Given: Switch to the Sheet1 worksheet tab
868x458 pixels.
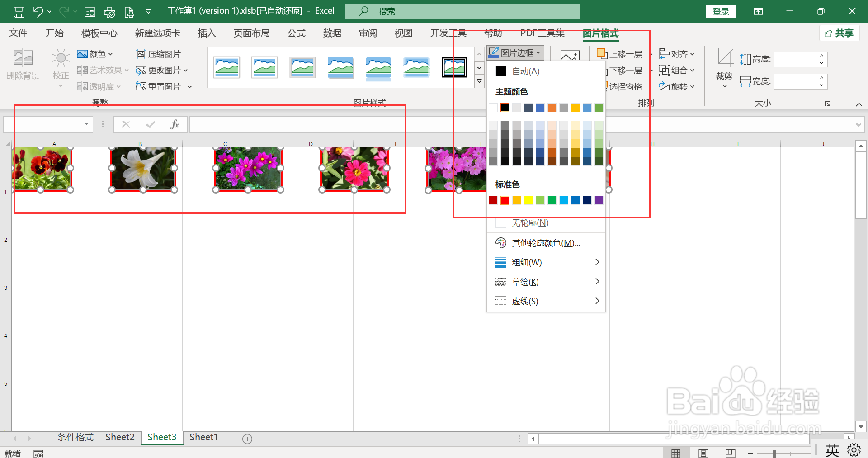Looking at the screenshot, I should pyautogui.click(x=203, y=437).
